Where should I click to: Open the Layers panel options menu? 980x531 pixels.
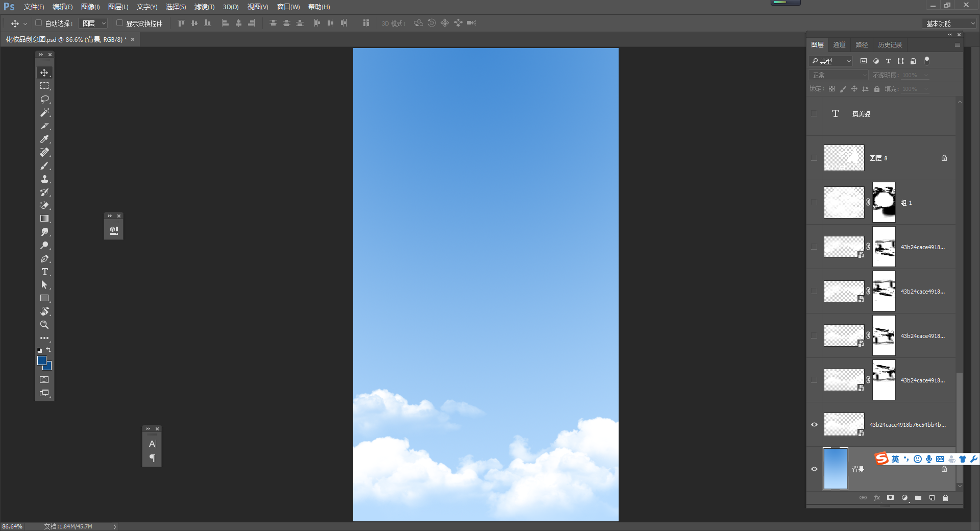point(958,45)
